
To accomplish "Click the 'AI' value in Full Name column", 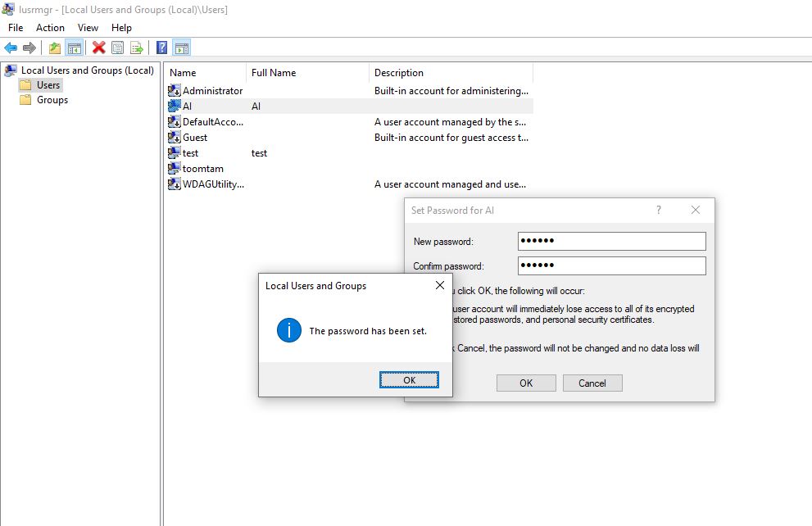I will pyautogui.click(x=256, y=107).
